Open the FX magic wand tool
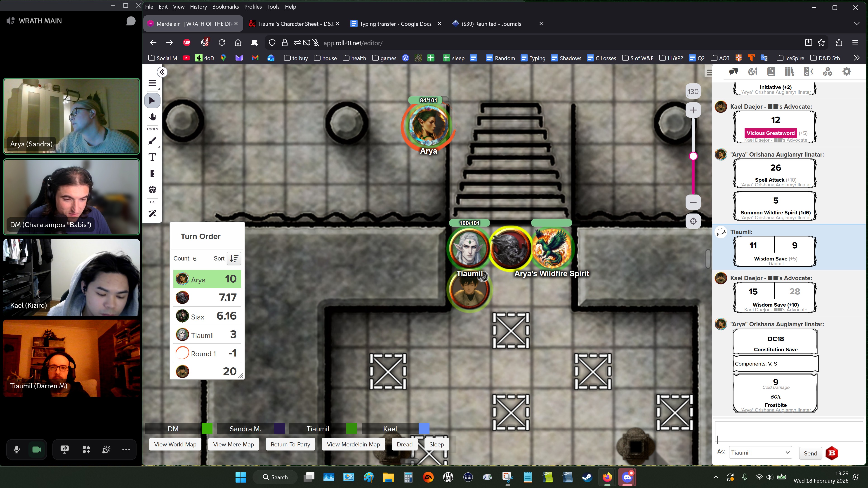868x488 pixels. (x=152, y=213)
